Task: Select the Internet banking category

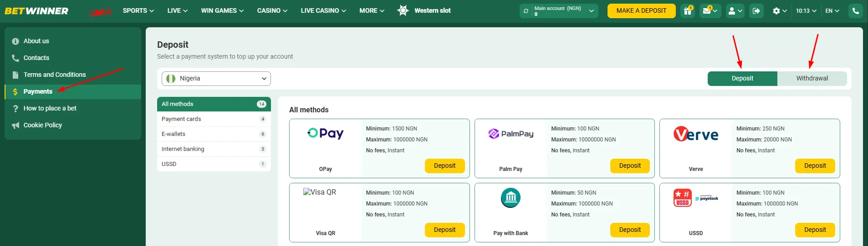Action: pyautogui.click(x=214, y=149)
